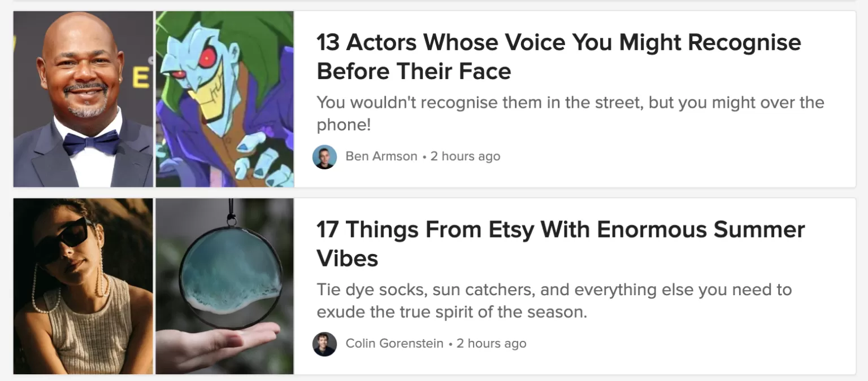Open the woman in sunglasses thumbnail
The image size is (868, 381).
(x=83, y=286)
